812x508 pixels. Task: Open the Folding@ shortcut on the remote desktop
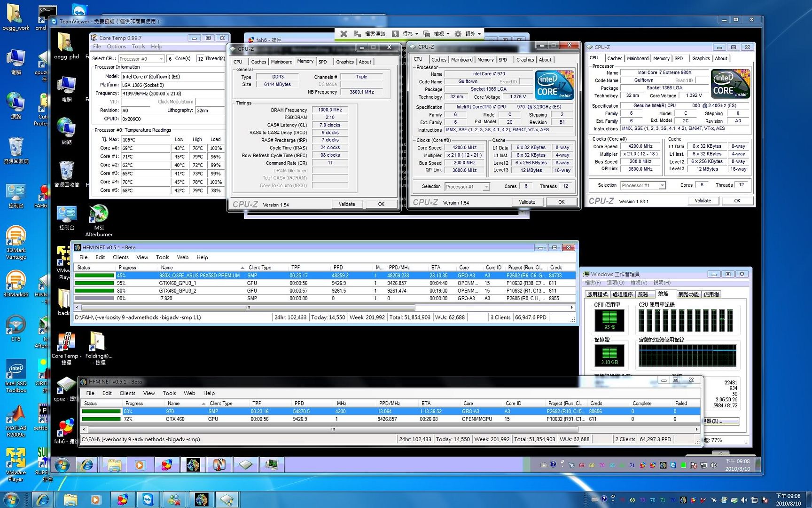point(98,349)
